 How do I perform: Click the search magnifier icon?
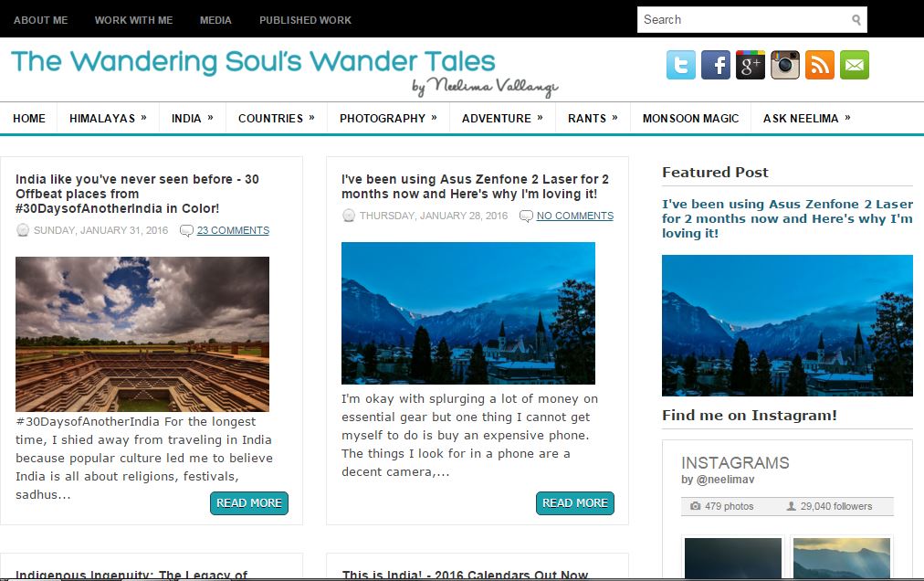coord(856,20)
